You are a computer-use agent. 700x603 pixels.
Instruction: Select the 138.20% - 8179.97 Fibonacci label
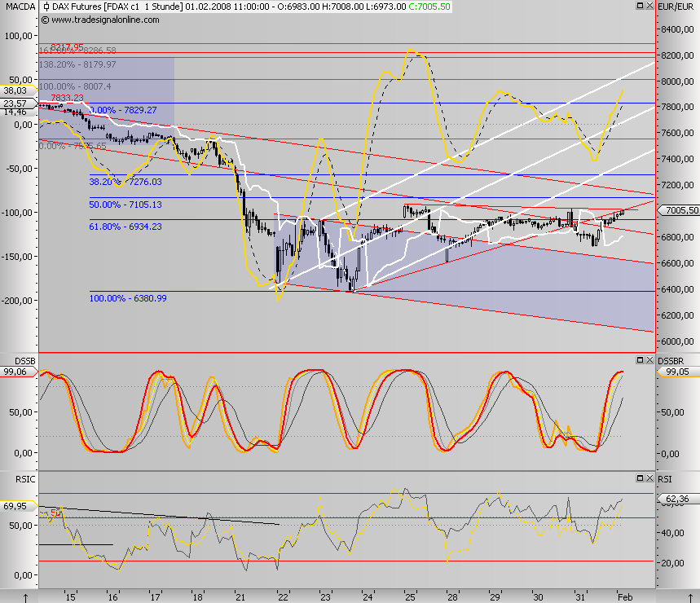pos(77,64)
